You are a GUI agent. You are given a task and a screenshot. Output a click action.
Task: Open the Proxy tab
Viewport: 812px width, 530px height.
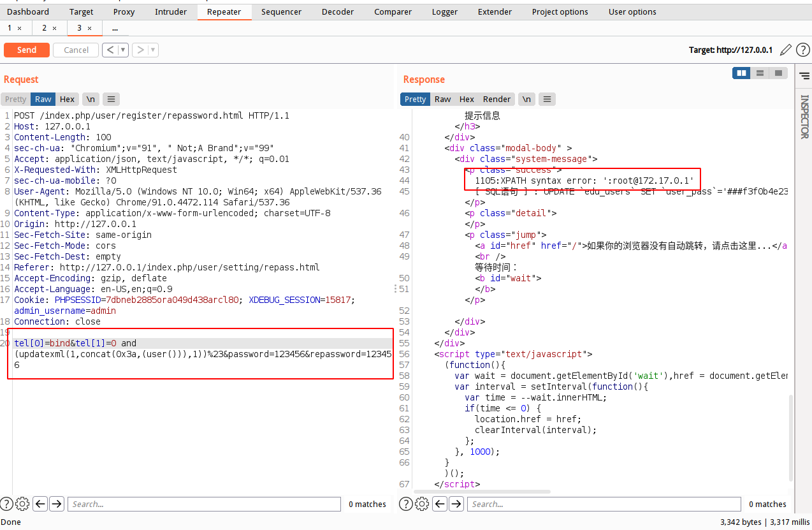click(124, 11)
